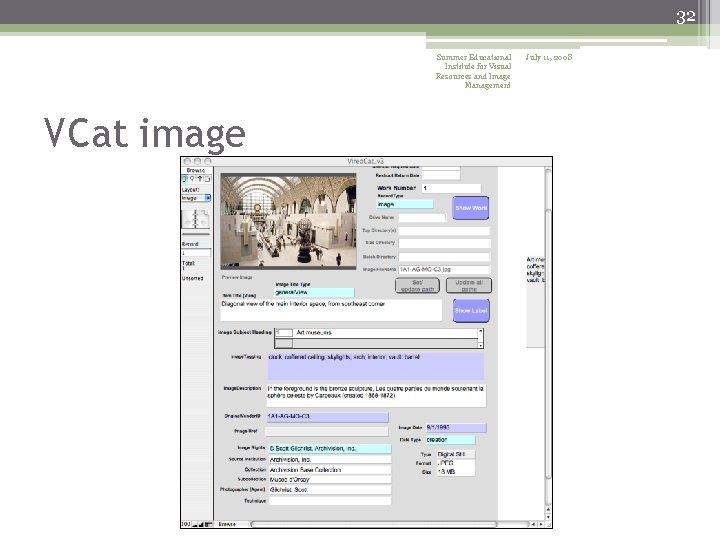Select the Browse mode pencil icon
720x540 pixels.
click(185, 179)
